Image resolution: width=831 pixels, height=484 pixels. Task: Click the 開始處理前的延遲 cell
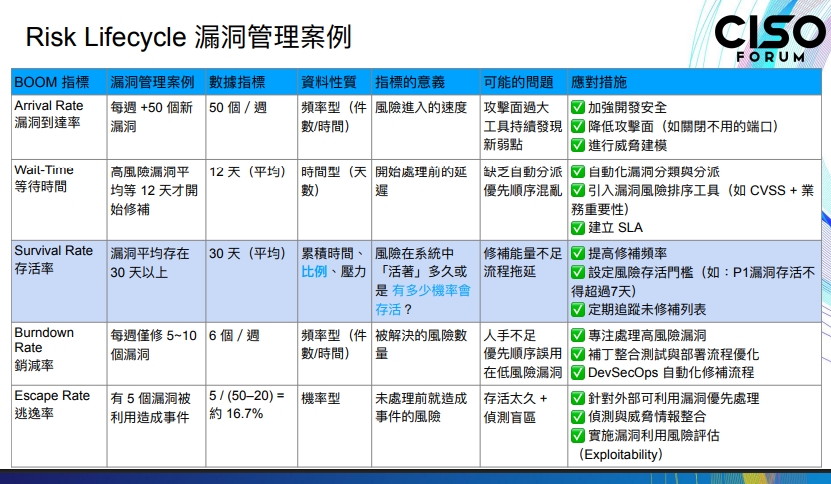coord(426,200)
